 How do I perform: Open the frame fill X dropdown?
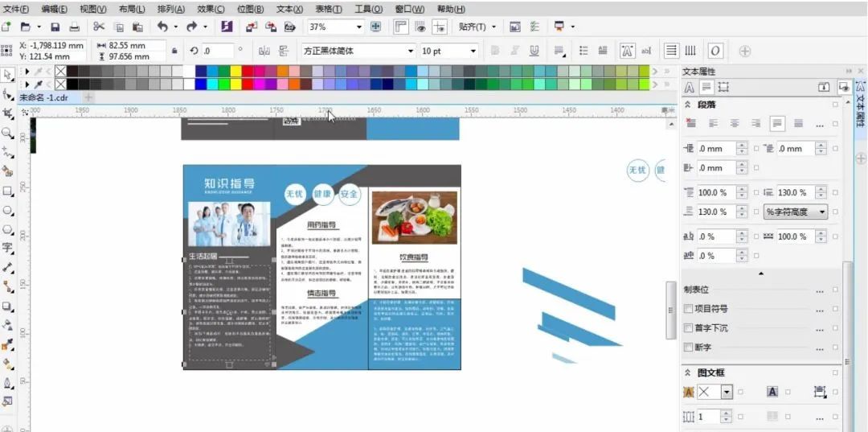[727, 392]
